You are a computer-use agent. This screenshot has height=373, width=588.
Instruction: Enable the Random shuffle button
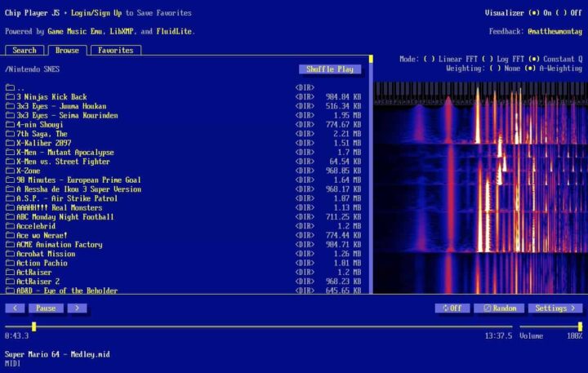[498, 309]
